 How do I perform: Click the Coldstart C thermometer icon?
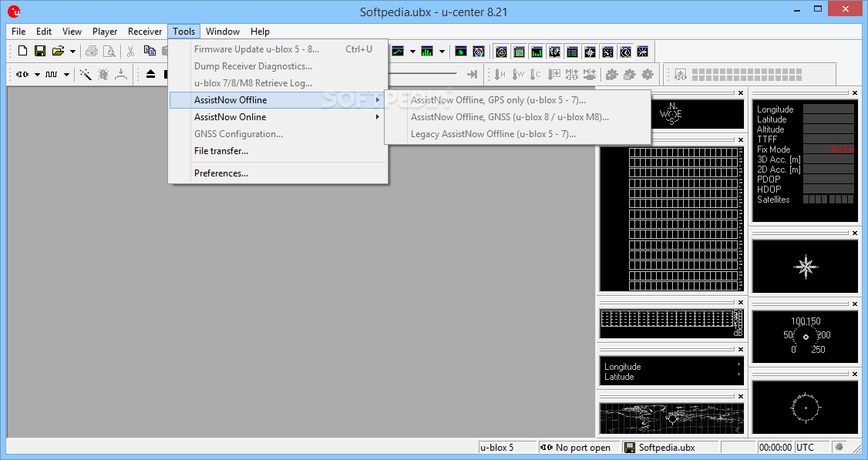(x=535, y=74)
